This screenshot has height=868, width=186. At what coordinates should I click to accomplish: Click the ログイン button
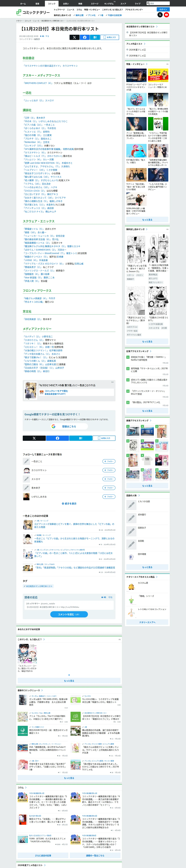coord(163,9)
